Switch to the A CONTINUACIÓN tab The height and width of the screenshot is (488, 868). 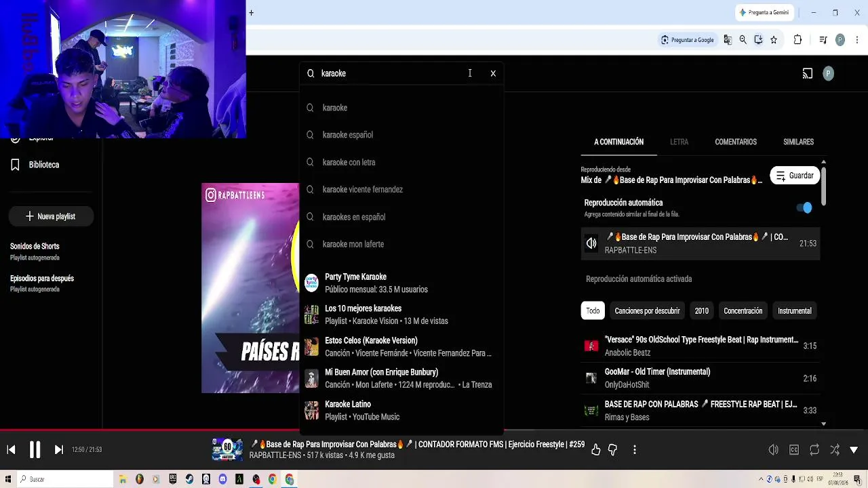619,142
